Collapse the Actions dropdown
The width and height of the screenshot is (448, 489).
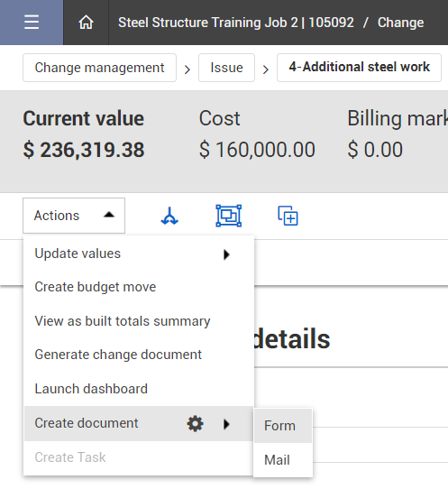(74, 216)
